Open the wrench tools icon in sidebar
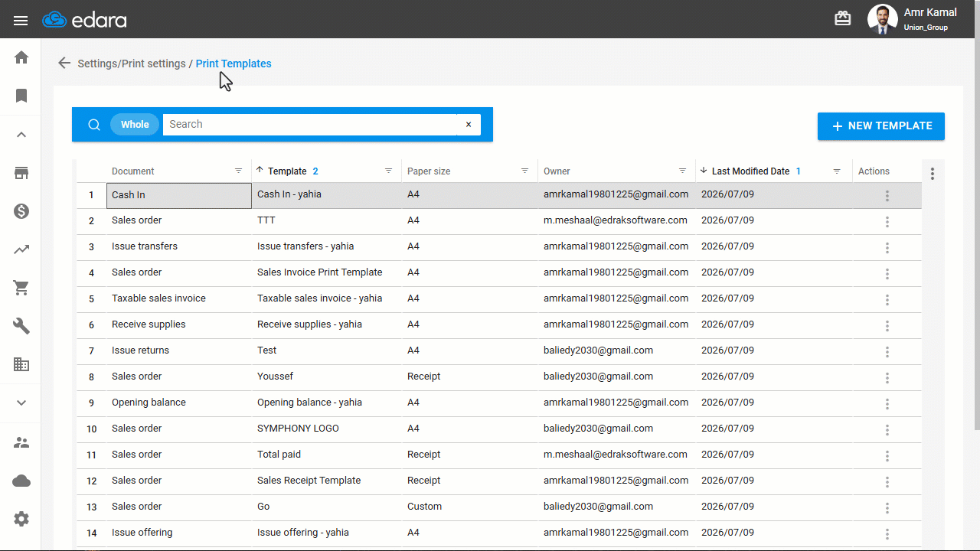Screen dimensions: 980x551 pyautogui.click(x=21, y=326)
